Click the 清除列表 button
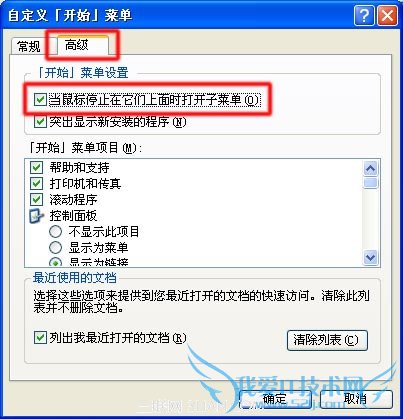The width and height of the screenshot is (403, 419). [327, 340]
